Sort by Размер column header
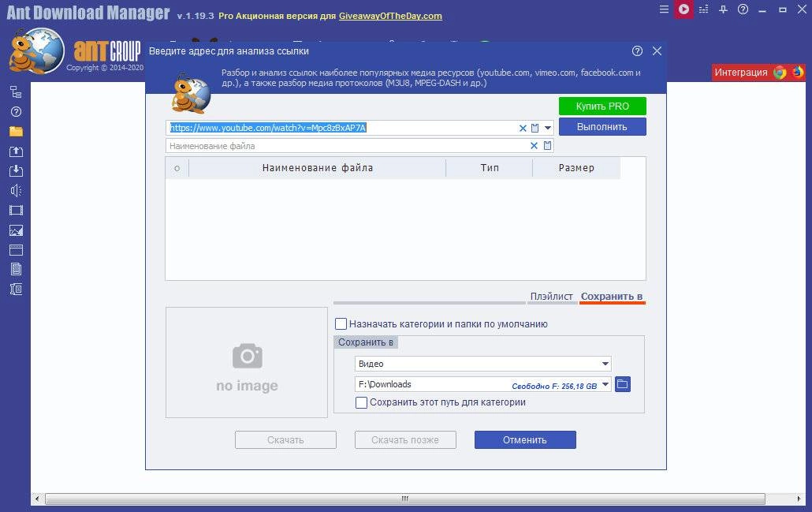Viewport: 812px width, 512px height. [576, 168]
